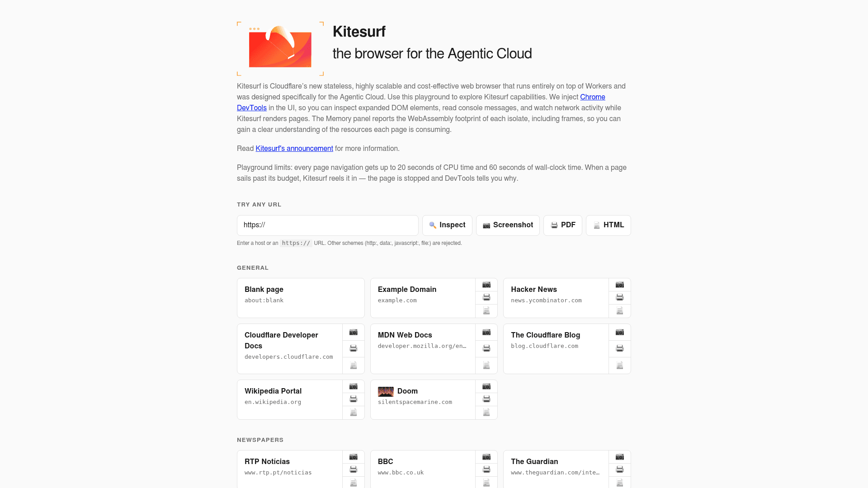Click the Doom game thumbnail
This screenshot has height=488, width=868.
[x=386, y=391]
